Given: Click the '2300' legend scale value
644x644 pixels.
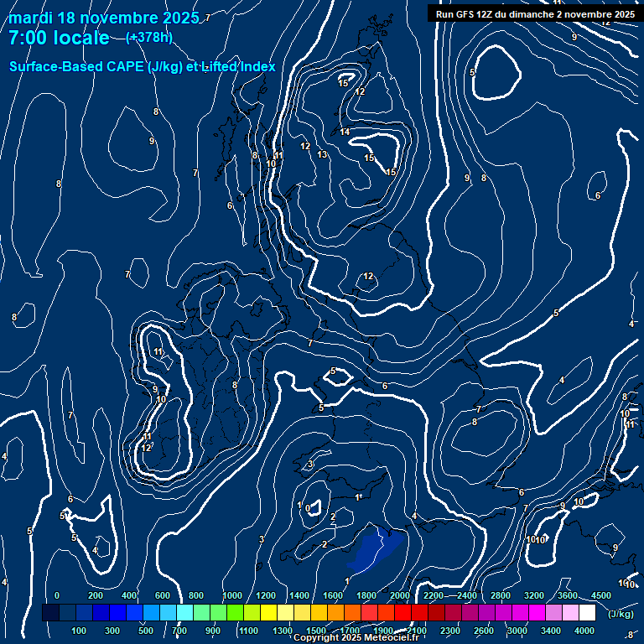Looking at the screenshot, I should 450,631.
